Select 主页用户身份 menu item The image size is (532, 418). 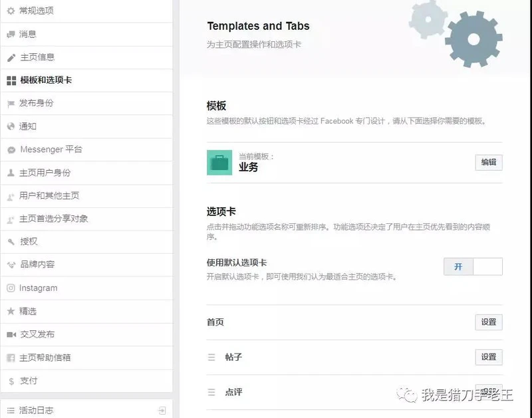pos(86,173)
